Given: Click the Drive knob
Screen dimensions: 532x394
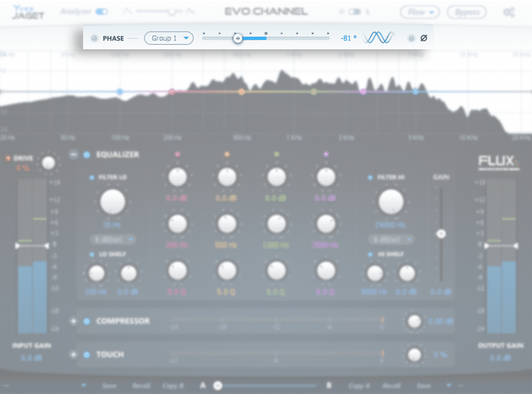Looking at the screenshot, I should 48,162.
